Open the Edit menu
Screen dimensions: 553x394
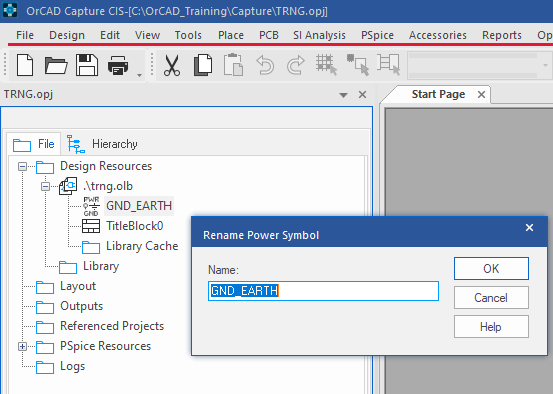point(110,35)
